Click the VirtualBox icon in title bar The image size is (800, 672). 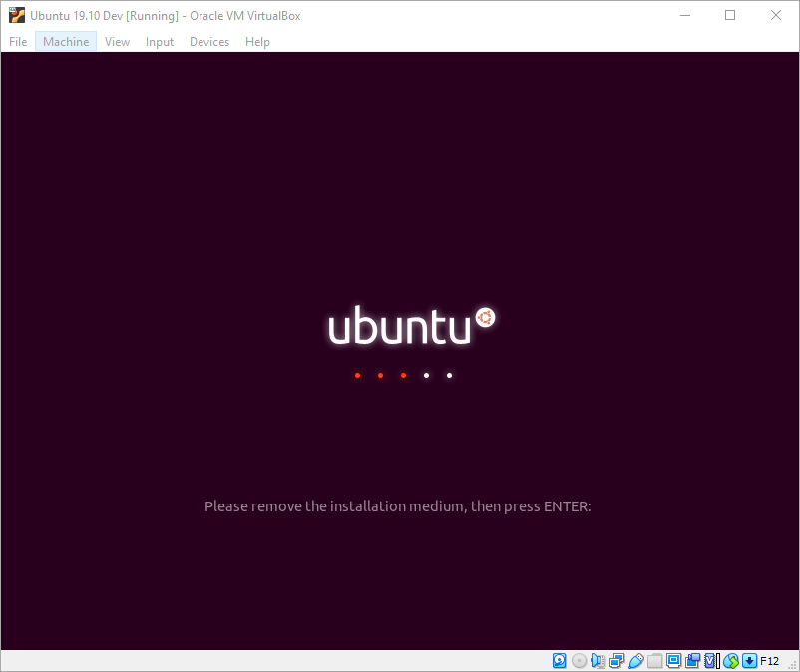click(x=16, y=15)
